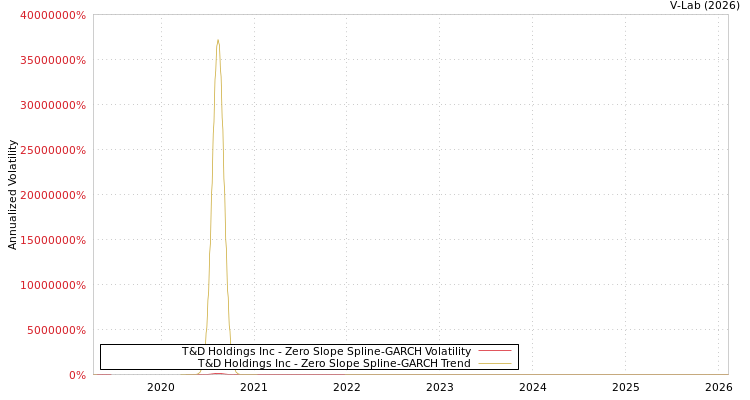Click the 2024 x-axis label

[532, 387]
